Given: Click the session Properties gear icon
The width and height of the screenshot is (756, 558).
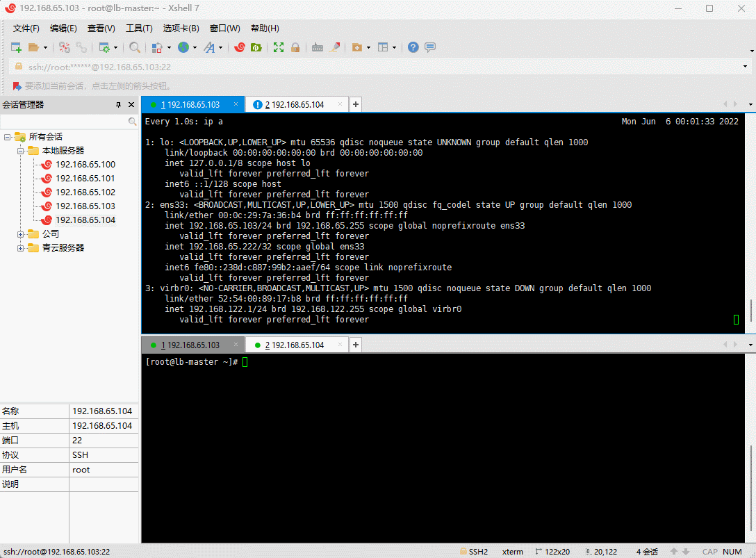Looking at the screenshot, I should [x=104, y=47].
